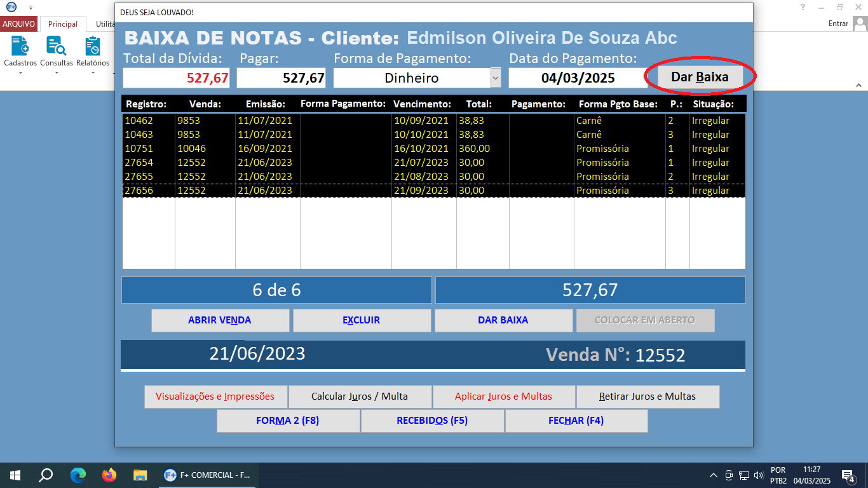
Task: Open taskbar search magnifier
Action: coord(46,475)
